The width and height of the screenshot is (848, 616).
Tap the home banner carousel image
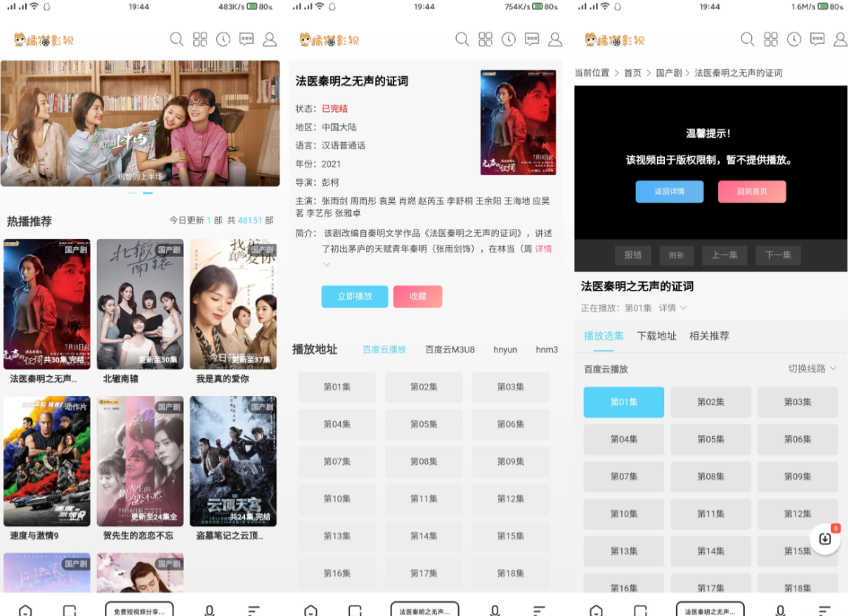[140, 123]
